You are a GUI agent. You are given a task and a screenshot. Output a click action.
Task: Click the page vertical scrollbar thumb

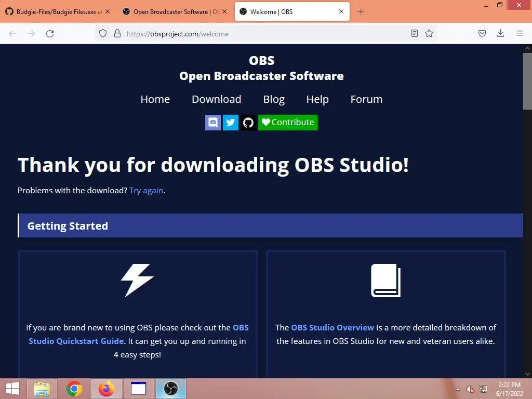(527, 81)
